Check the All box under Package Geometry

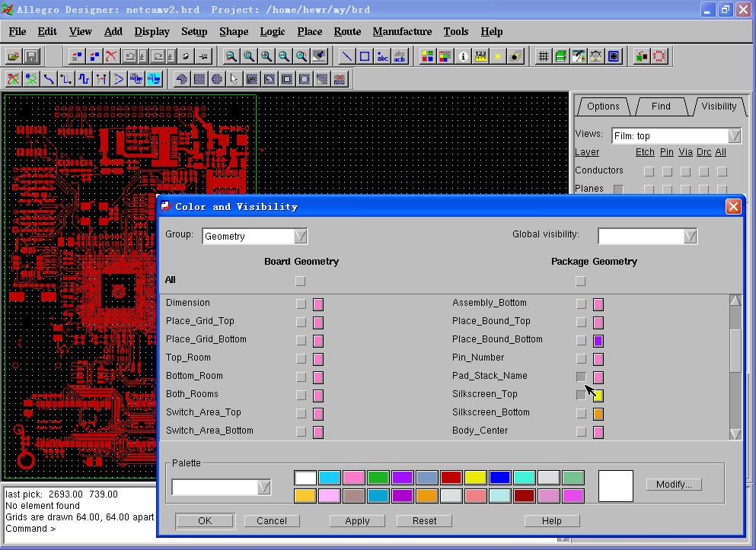click(581, 281)
